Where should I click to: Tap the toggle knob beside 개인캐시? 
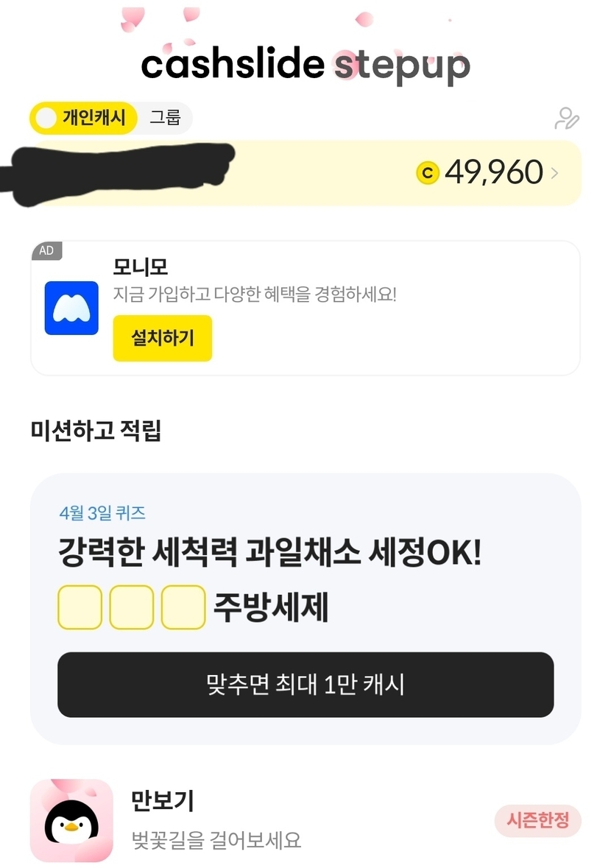click(46, 118)
